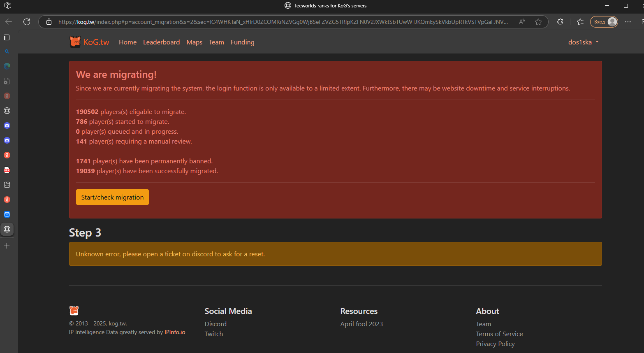Viewport: 644px width, 353px height.
Task: Click the '19039' migrated players count
Action: point(86,171)
